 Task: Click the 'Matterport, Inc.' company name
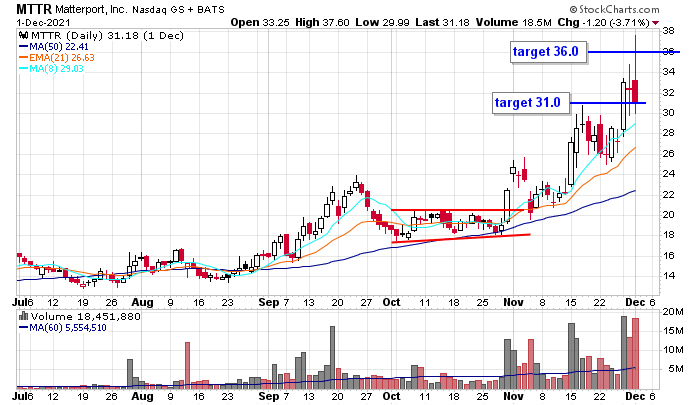tap(92, 9)
